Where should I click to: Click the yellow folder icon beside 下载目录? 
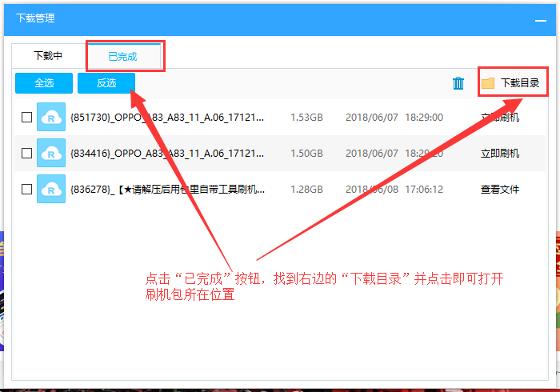(x=487, y=83)
